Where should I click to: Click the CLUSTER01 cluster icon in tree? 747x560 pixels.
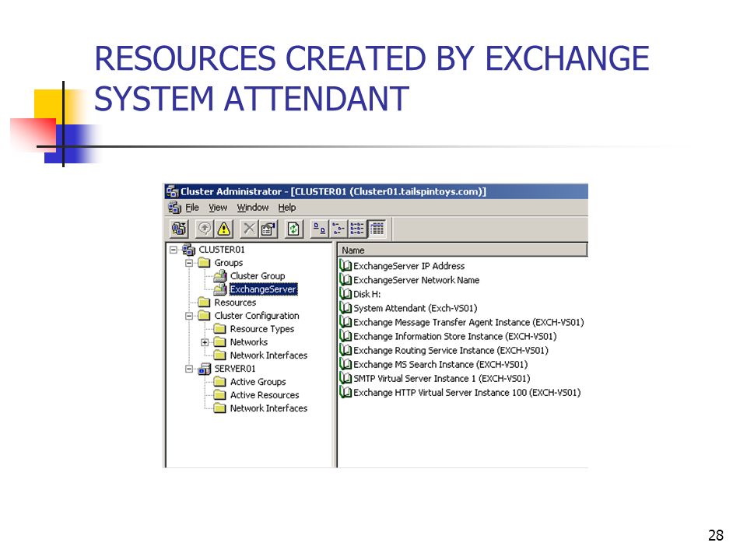click(x=188, y=250)
